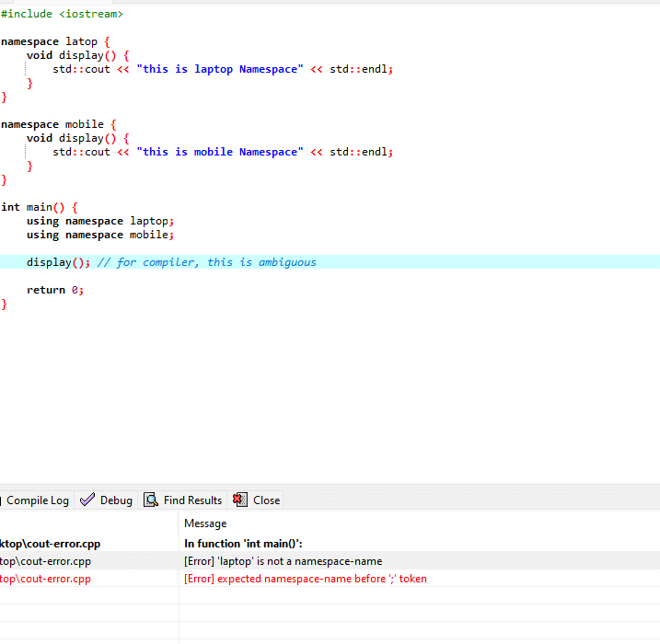660x644 pixels.
Task: Click the namespace mobile declaration line
Action: [59, 124]
